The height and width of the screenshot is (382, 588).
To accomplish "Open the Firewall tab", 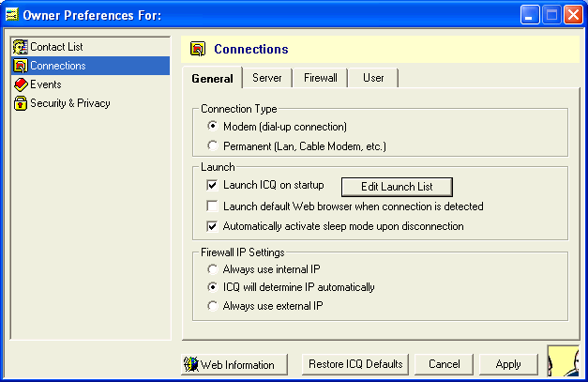I will [x=320, y=78].
